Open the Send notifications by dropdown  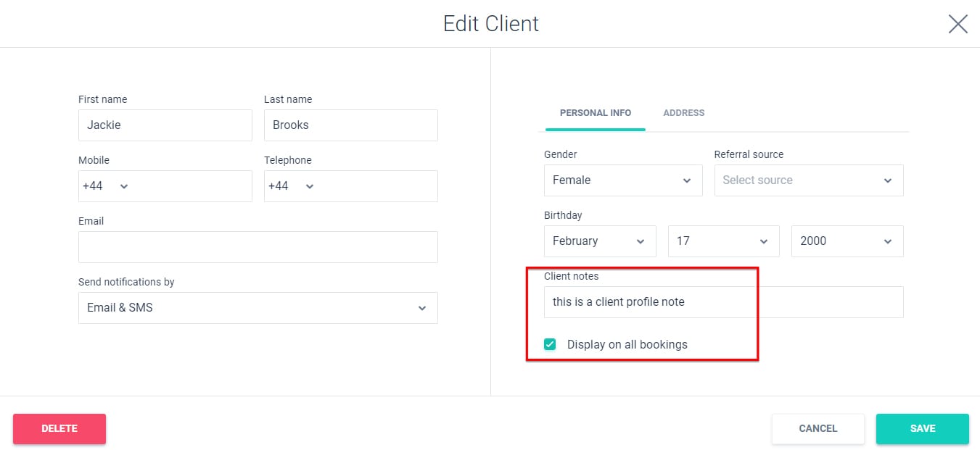[258, 308]
